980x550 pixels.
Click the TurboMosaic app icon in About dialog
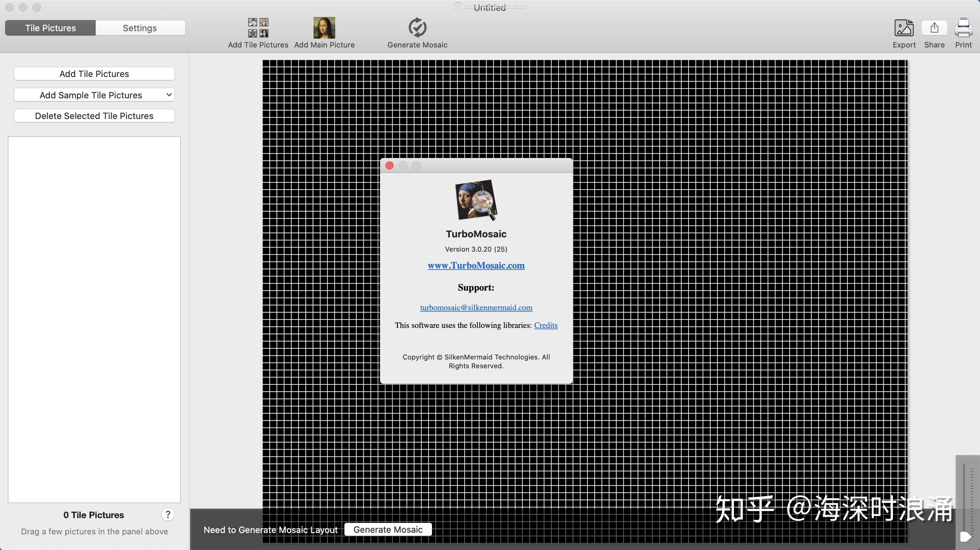coord(476,200)
